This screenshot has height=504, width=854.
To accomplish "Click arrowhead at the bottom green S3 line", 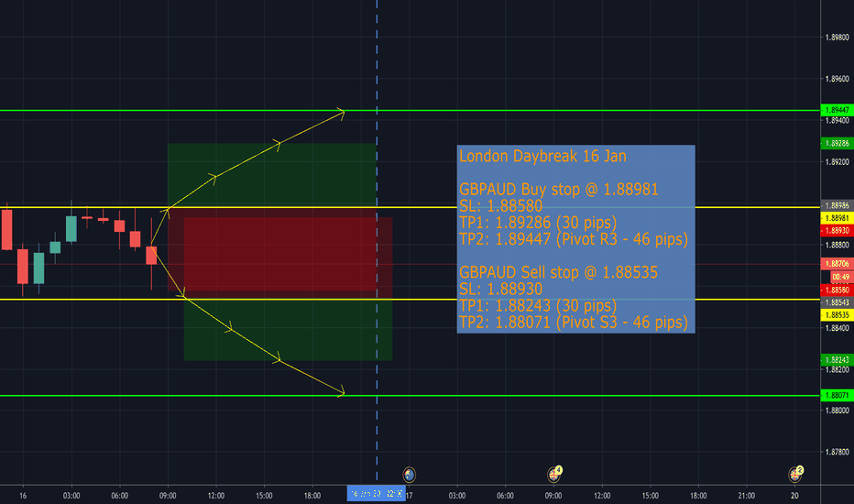I will click(x=341, y=393).
